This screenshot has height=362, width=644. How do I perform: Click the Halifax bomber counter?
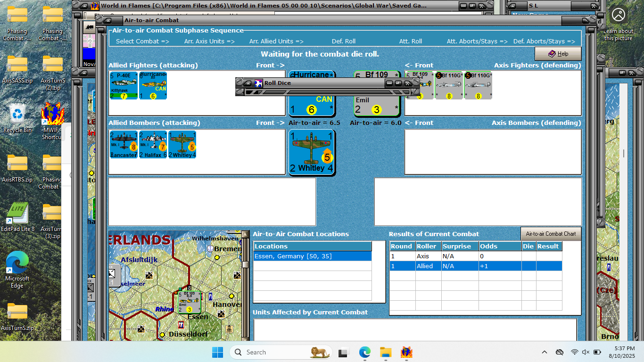pyautogui.click(x=153, y=144)
